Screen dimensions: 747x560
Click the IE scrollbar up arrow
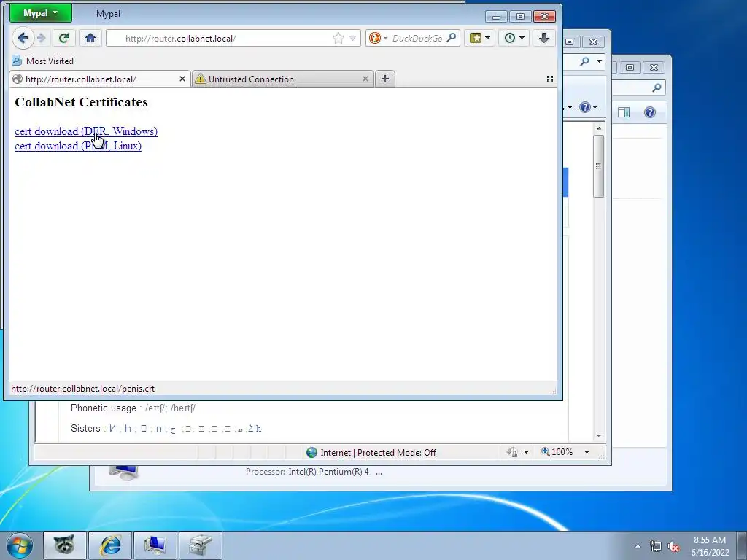pos(599,128)
